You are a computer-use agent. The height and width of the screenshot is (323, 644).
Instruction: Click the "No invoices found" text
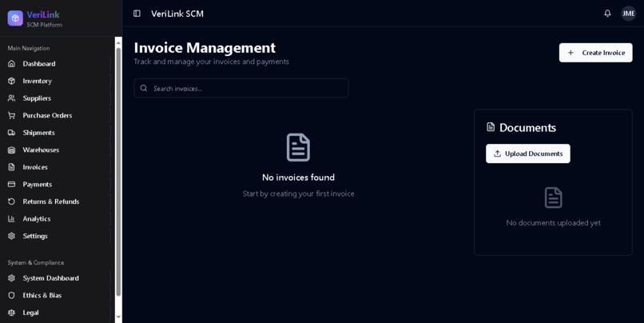click(x=298, y=177)
